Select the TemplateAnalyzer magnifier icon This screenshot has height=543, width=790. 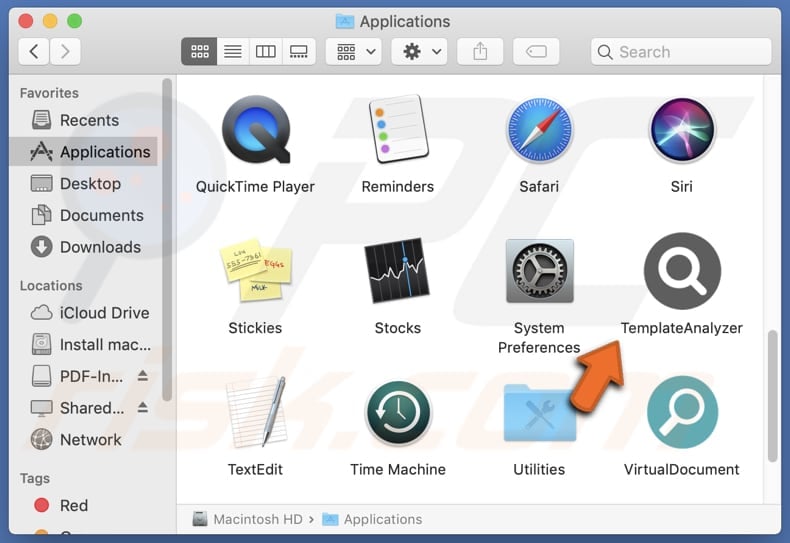click(x=682, y=271)
